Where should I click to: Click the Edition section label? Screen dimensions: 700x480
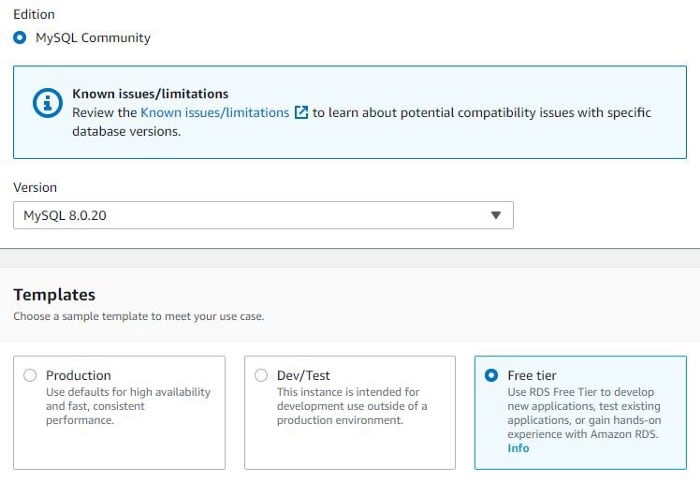(34, 14)
